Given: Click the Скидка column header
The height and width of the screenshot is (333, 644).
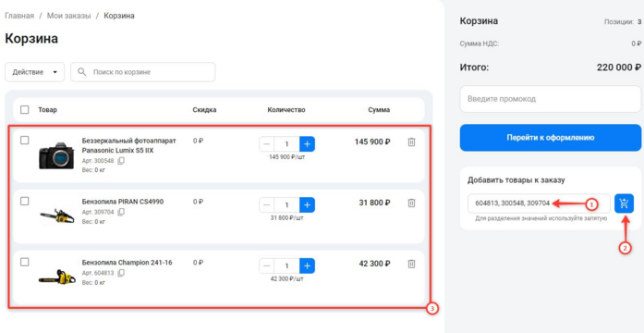Looking at the screenshot, I should click(x=204, y=110).
